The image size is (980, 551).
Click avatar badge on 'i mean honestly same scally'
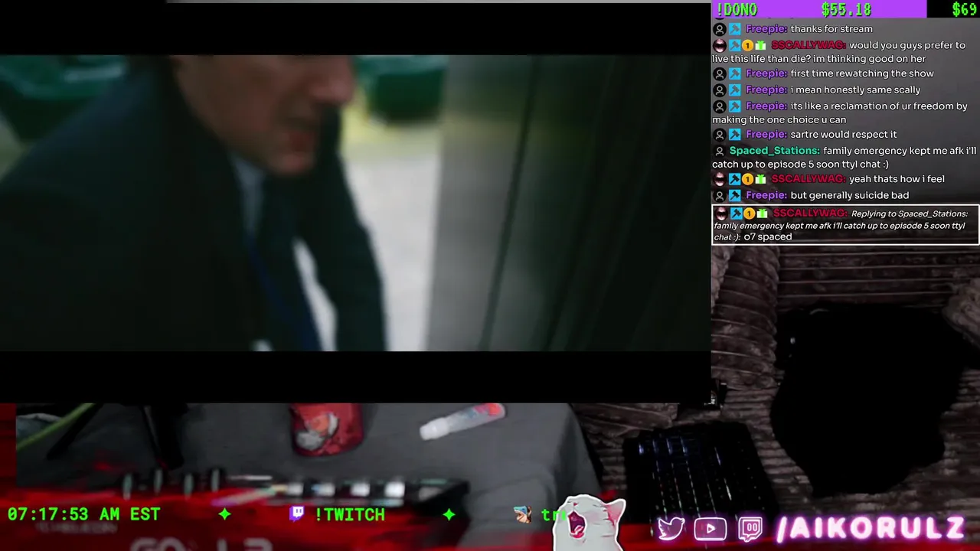tap(719, 90)
